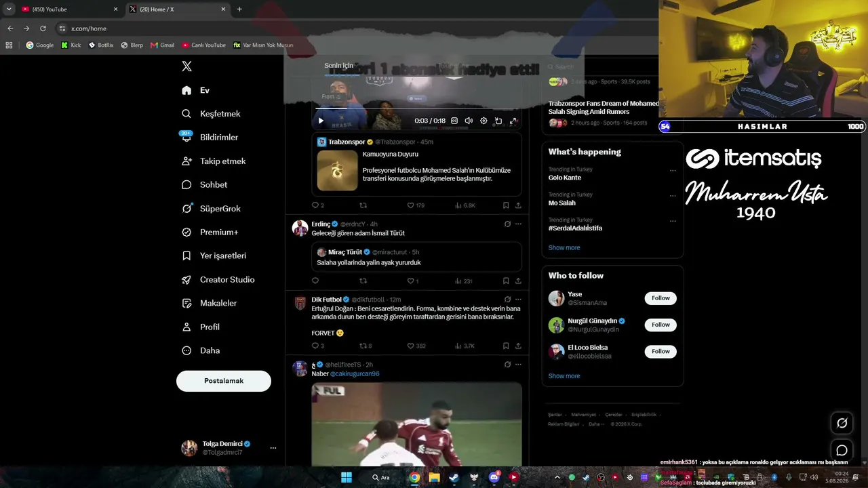This screenshot has width=868, height=488.
Task: Follow El Loco Bielsa
Action: click(660, 351)
